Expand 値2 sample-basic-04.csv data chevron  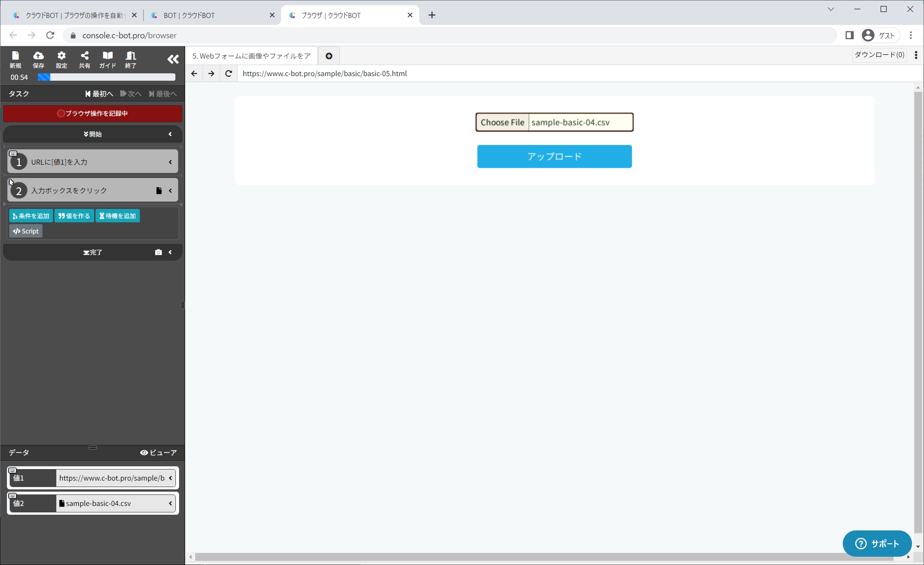[x=170, y=503]
